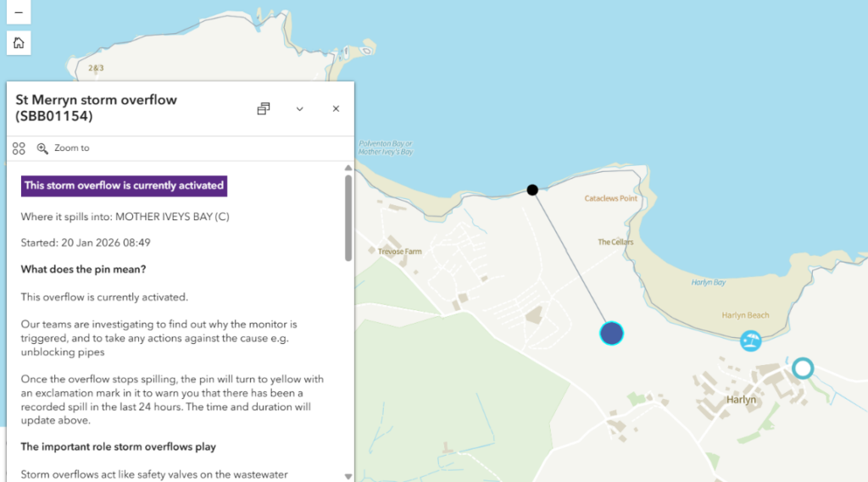The height and width of the screenshot is (482, 868).
Task: Reset map to default home view
Action: click(19, 43)
